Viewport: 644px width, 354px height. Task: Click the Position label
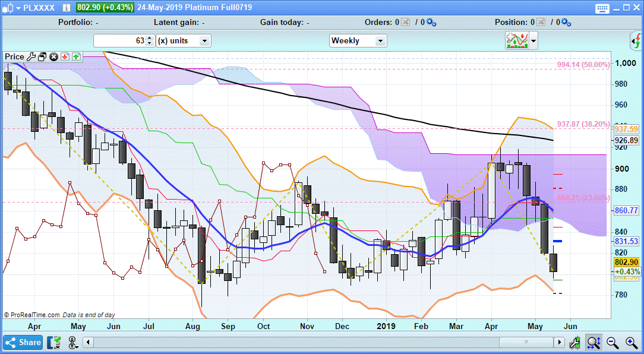click(512, 22)
